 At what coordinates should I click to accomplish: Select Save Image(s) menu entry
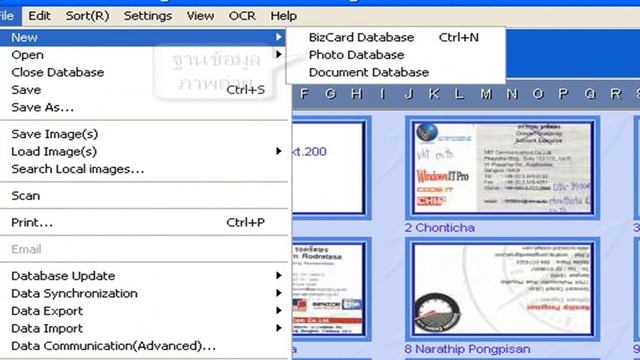point(55,134)
